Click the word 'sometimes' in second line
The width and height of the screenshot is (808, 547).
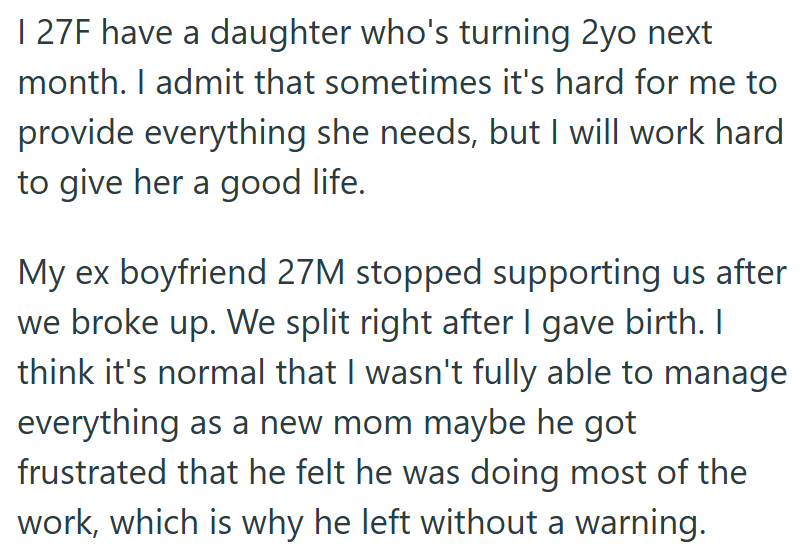pos(408,83)
